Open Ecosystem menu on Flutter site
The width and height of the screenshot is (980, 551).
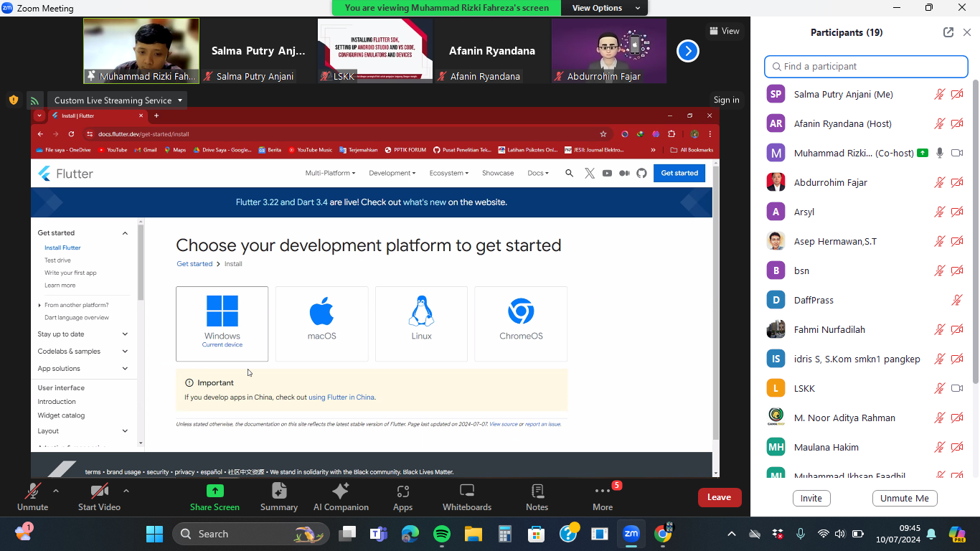(449, 173)
